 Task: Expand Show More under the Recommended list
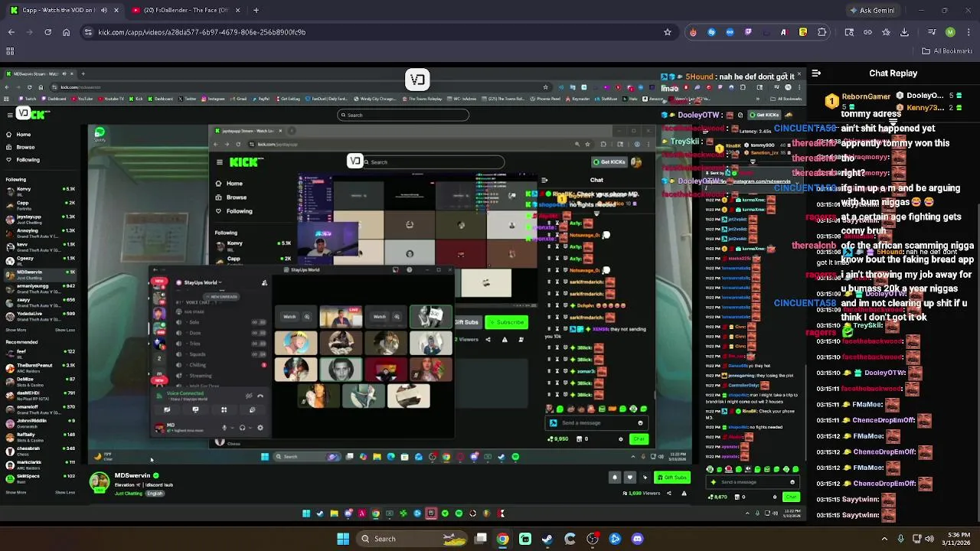16,492
